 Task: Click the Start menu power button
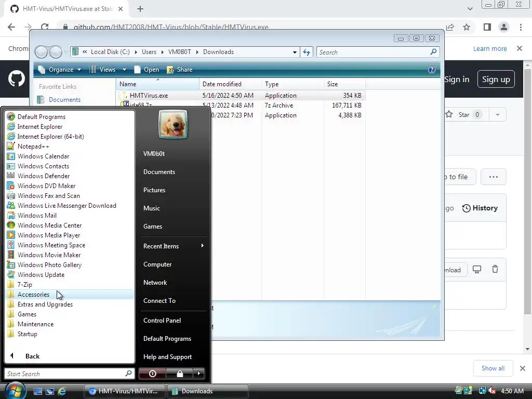(152, 374)
